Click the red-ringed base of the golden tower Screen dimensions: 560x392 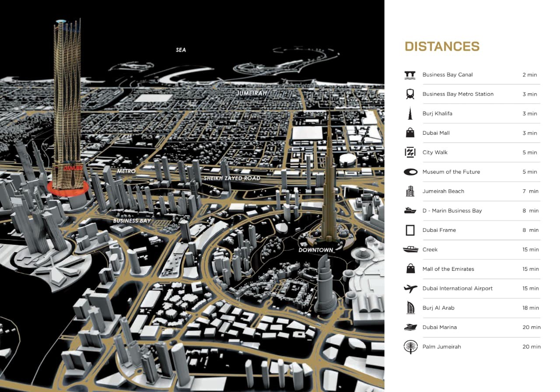(68, 189)
